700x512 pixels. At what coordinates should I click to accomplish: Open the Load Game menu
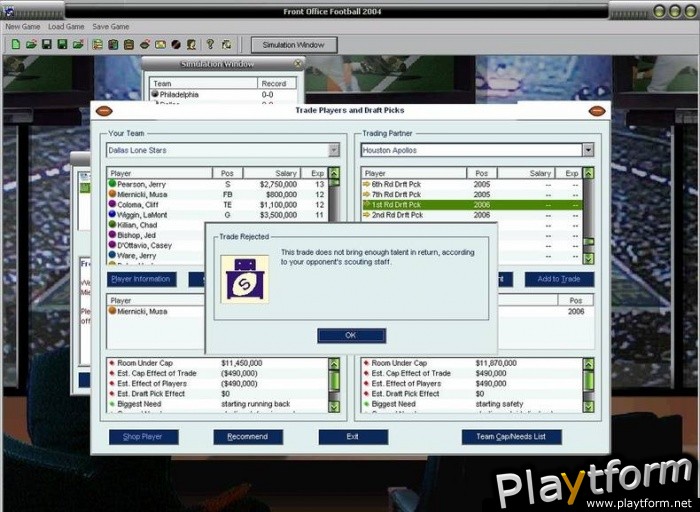[66, 27]
